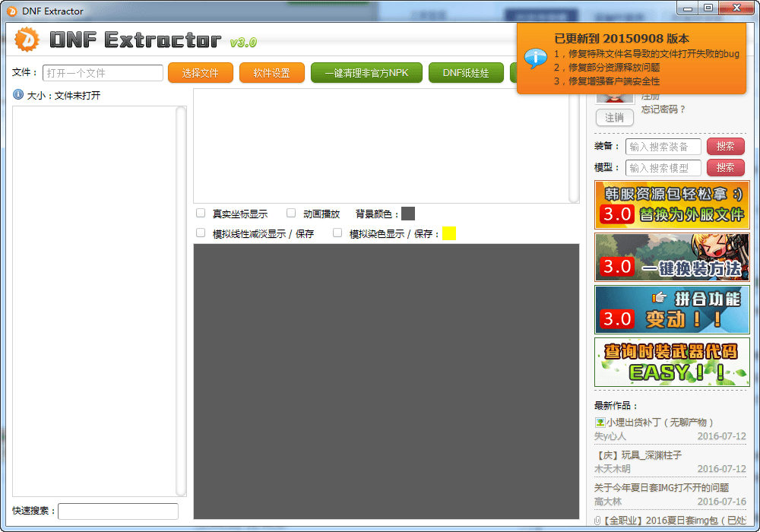Click 搜索 button next to 装备 field
760x532 pixels.
pyautogui.click(x=725, y=147)
